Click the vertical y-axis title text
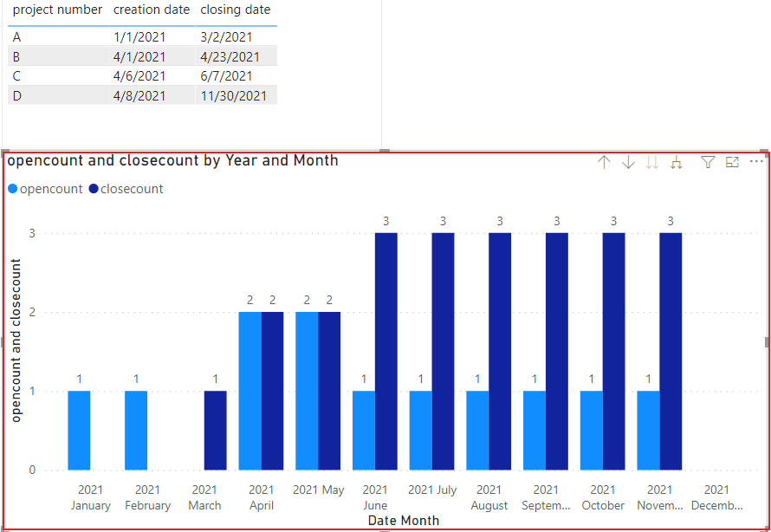This screenshot has width=771, height=532. [x=16, y=341]
